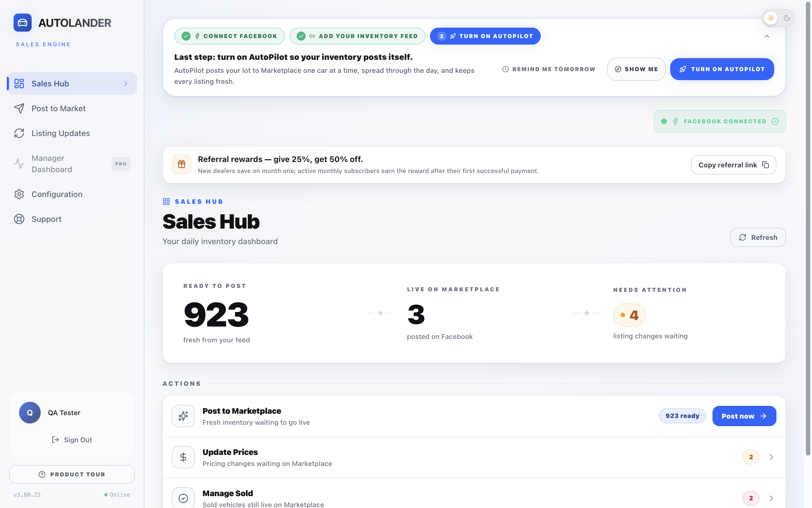This screenshot has height=508, width=812.
Task: Click the Manager Dashboard activity pulse icon
Action: [19, 164]
